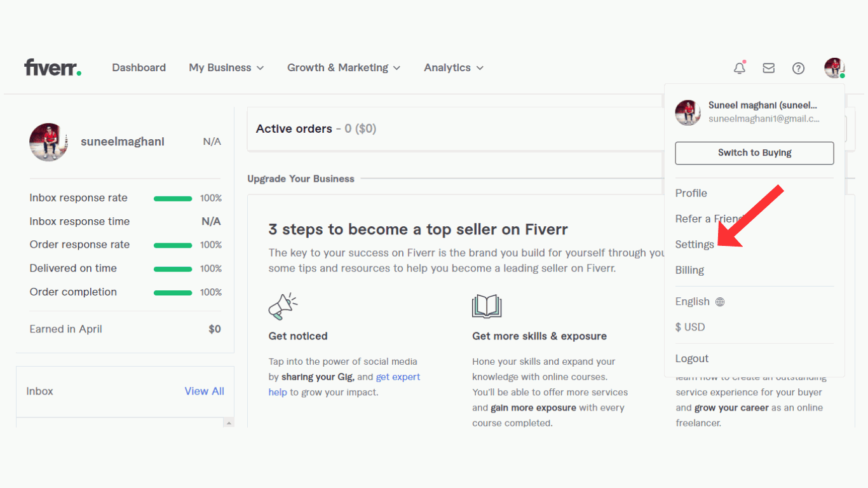
Task: Click Upgrade Your Business section label
Action: click(301, 179)
